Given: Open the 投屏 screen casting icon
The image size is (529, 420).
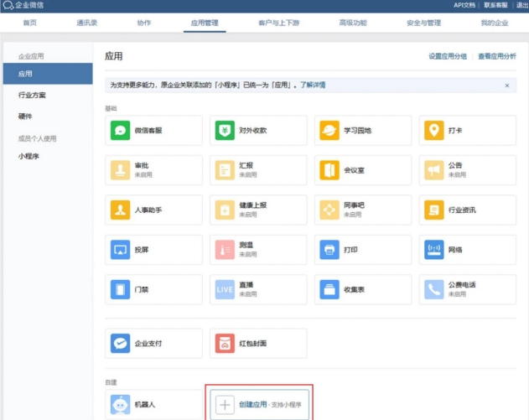Looking at the screenshot, I should point(121,250).
